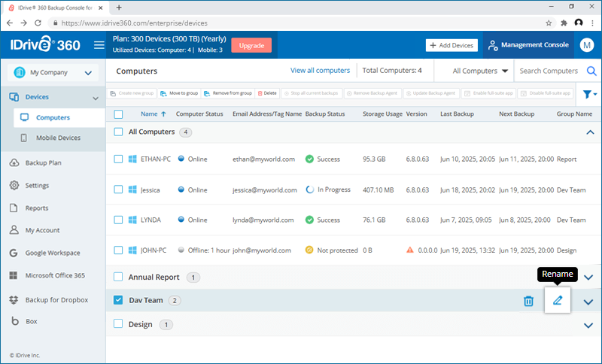Open the hamburger menu next to IDrive logo

tap(99, 45)
